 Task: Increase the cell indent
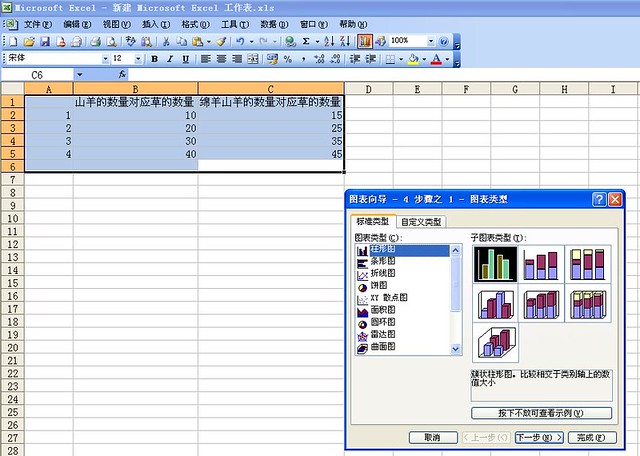(x=371, y=59)
